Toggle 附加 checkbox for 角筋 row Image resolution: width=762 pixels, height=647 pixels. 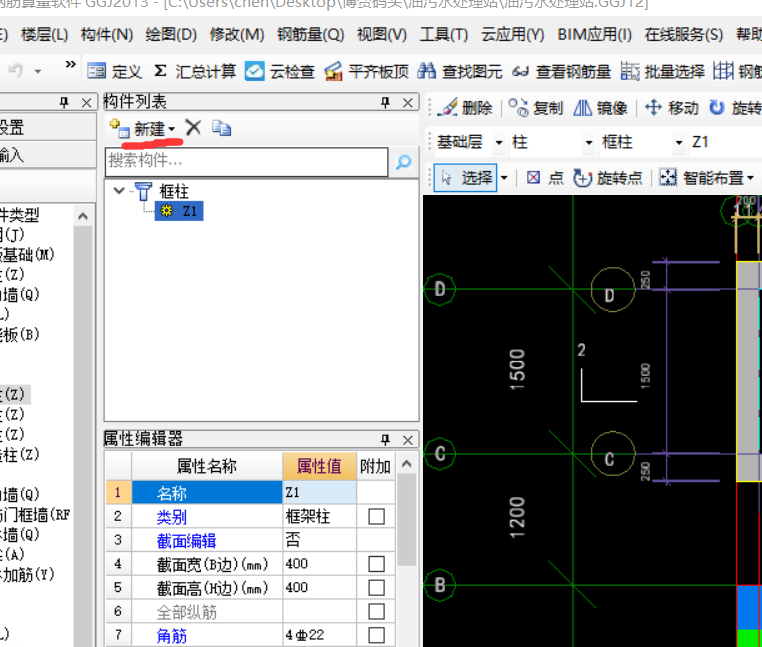(x=377, y=635)
